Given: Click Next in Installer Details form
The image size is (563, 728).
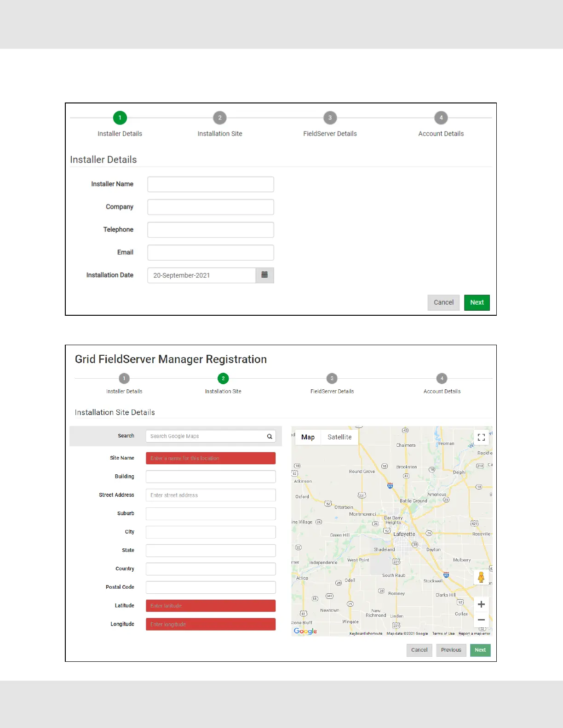Looking at the screenshot, I should pos(477,302).
